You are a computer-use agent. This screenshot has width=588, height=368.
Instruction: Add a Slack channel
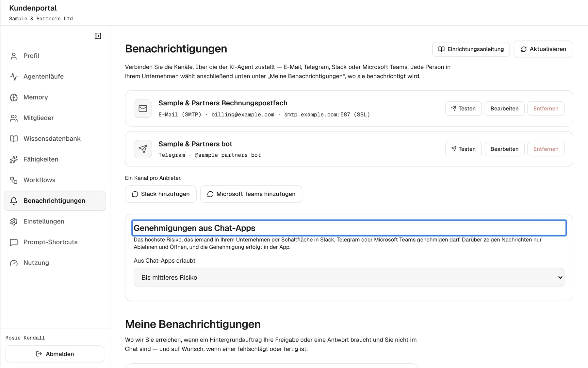pyautogui.click(x=161, y=194)
